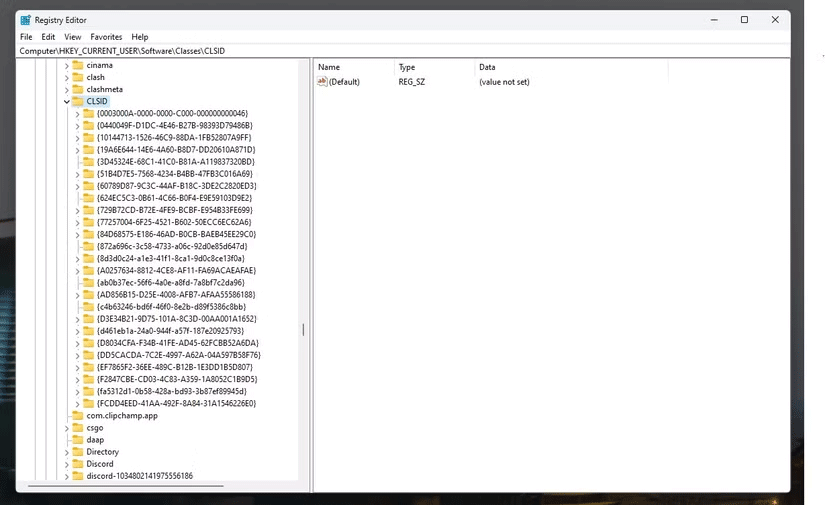
Task: Click the (Default) string value icon
Action: point(323,82)
